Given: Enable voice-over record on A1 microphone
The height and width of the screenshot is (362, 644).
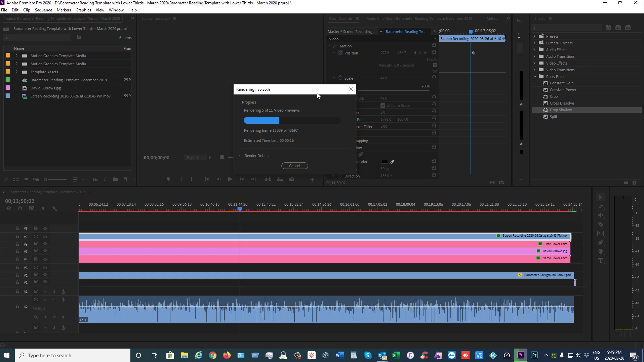Looking at the screenshot, I should 63,291.
